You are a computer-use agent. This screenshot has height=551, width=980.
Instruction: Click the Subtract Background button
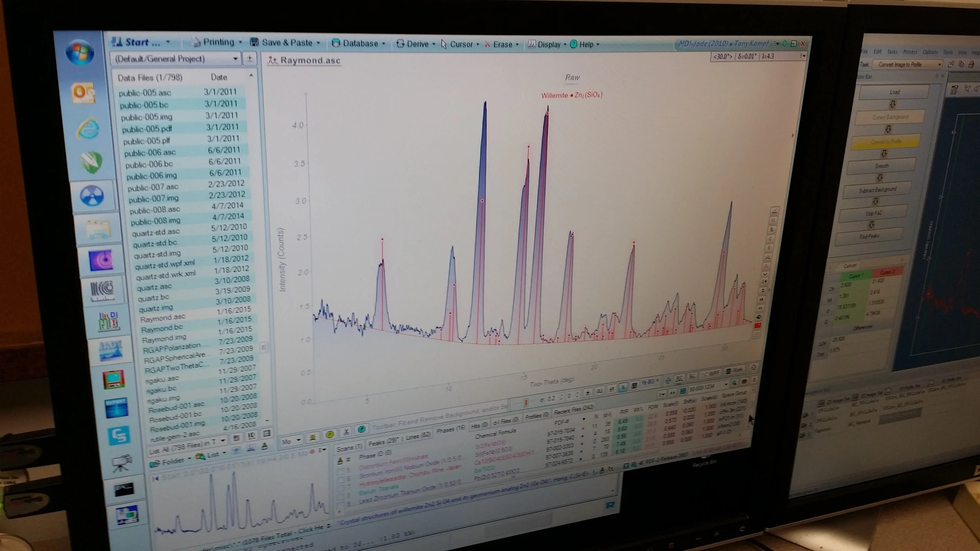[877, 190]
